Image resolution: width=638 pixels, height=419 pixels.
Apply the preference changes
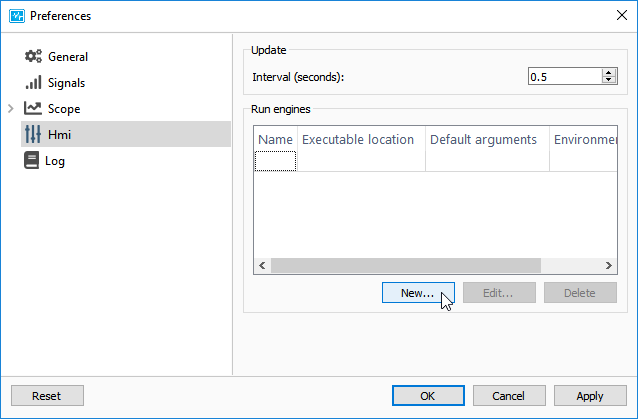point(590,395)
